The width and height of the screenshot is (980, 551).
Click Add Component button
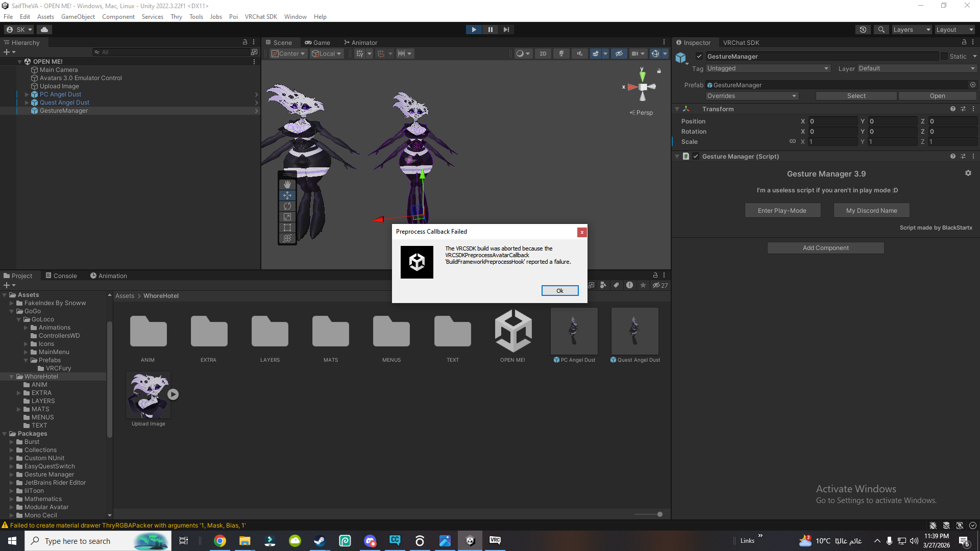pyautogui.click(x=825, y=248)
